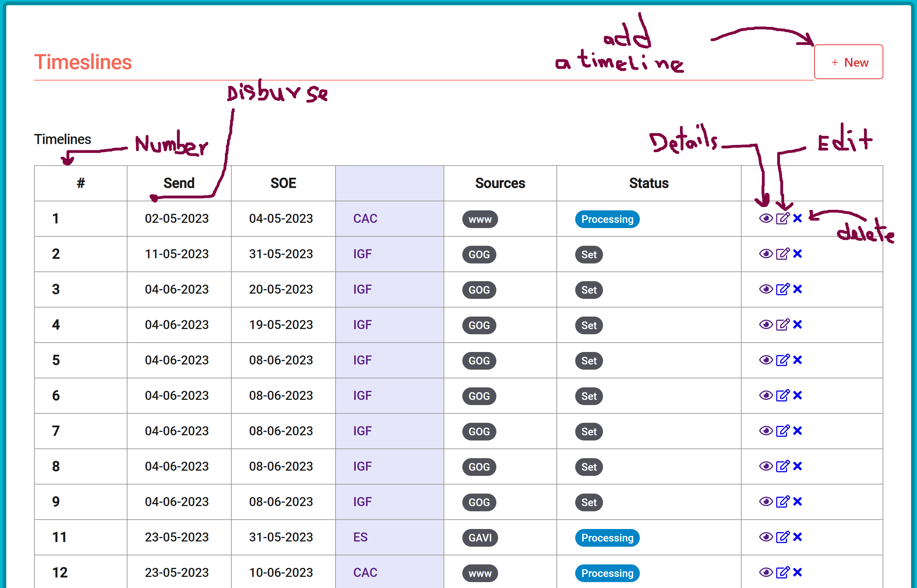Edit timeline row 1
The width and height of the screenshot is (917, 588).
[783, 218]
